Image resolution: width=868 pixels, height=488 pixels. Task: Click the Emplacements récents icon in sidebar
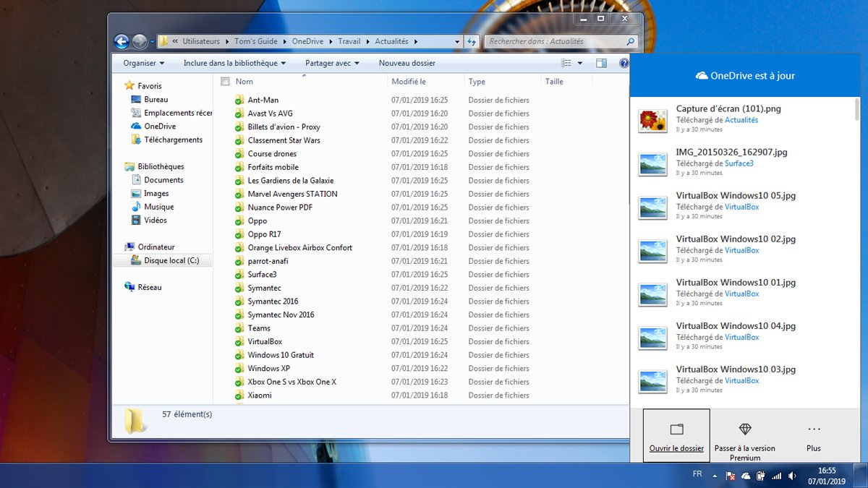[136, 113]
